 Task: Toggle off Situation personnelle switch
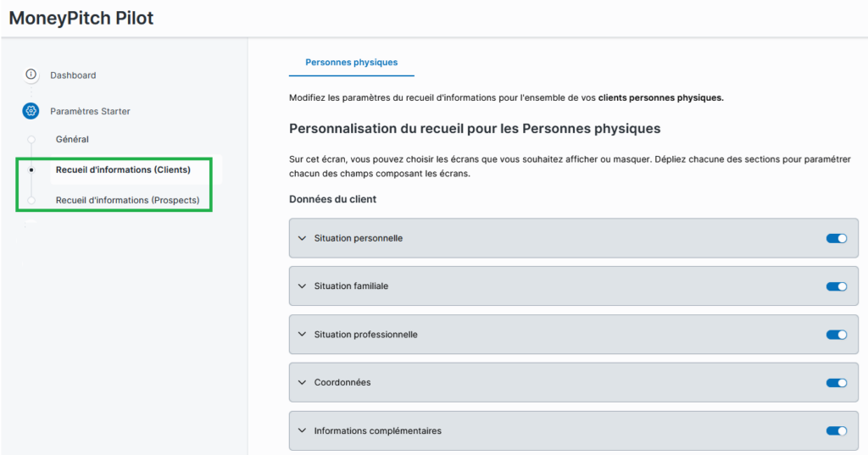[x=836, y=238]
